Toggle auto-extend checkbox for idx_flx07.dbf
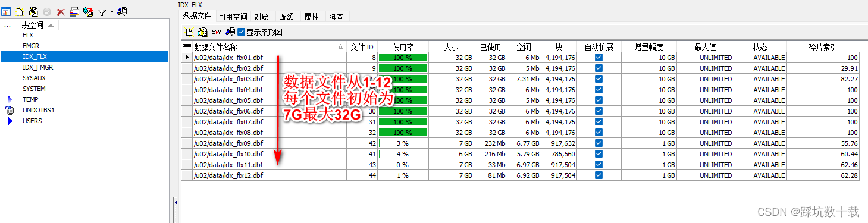Viewport: 868px width, 223px height. (x=599, y=122)
